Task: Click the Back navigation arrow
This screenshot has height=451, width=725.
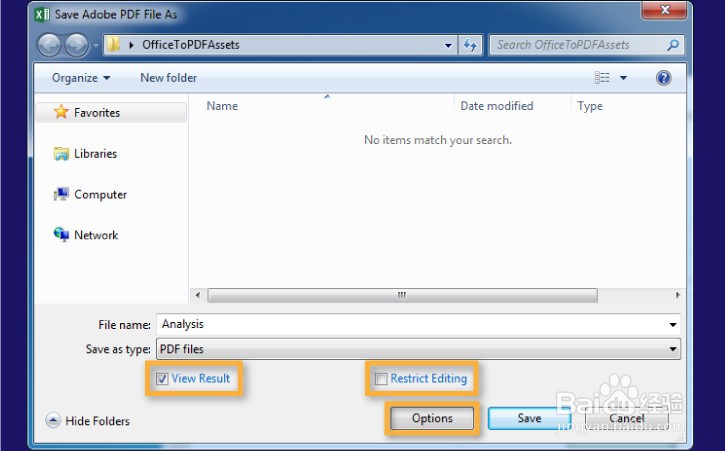Action: [x=49, y=45]
